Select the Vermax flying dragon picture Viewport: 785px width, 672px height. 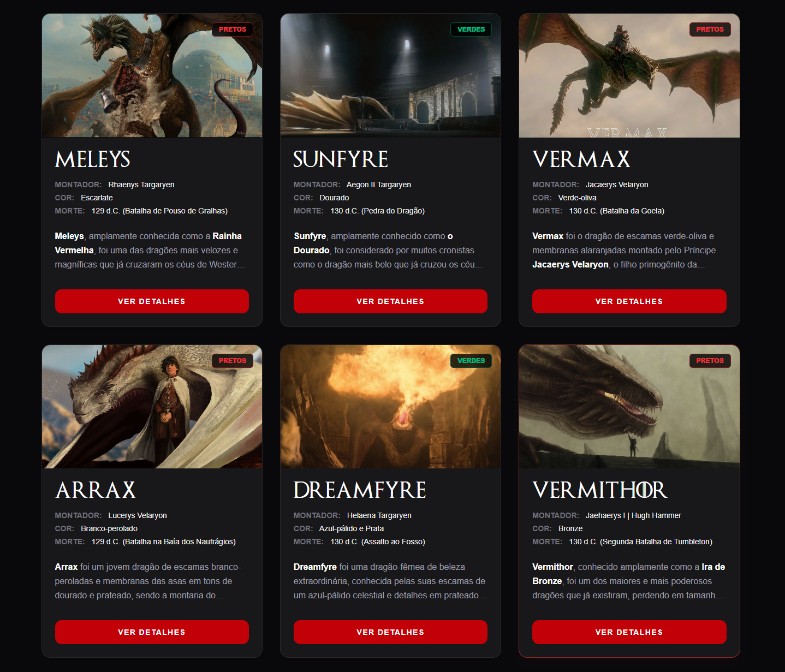pos(629,75)
